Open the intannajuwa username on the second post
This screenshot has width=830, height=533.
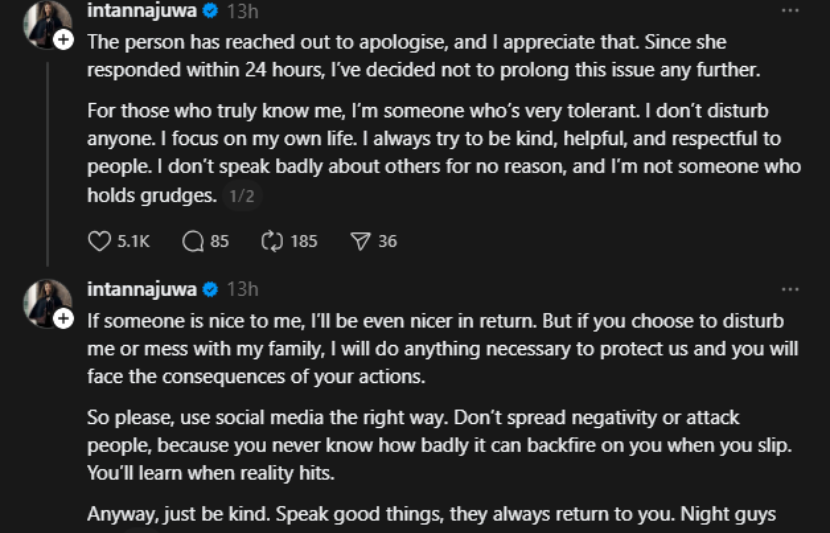(x=142, y=290)
